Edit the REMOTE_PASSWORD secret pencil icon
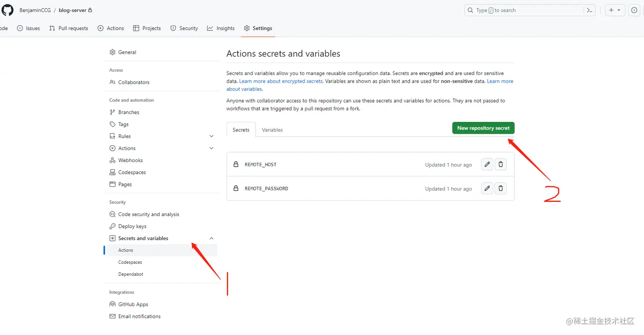Viewport: 644px width, 335px height. point(487,188)
